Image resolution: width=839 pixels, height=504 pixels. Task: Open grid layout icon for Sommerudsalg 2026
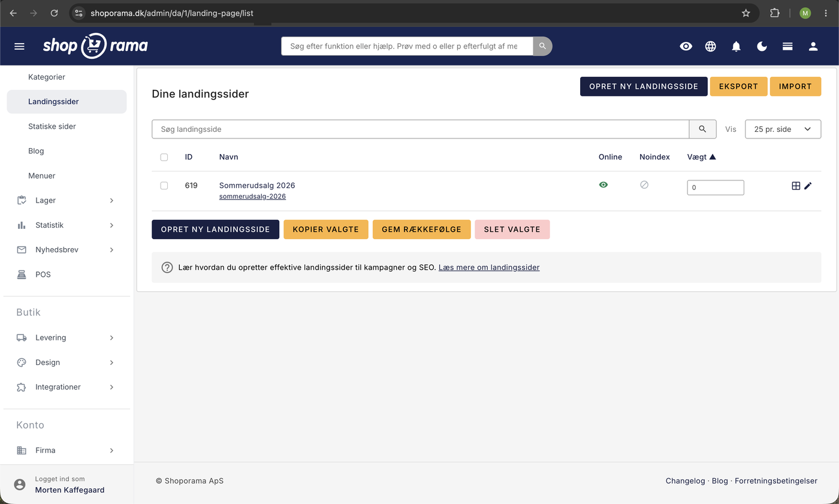click(x=796, y=186)
